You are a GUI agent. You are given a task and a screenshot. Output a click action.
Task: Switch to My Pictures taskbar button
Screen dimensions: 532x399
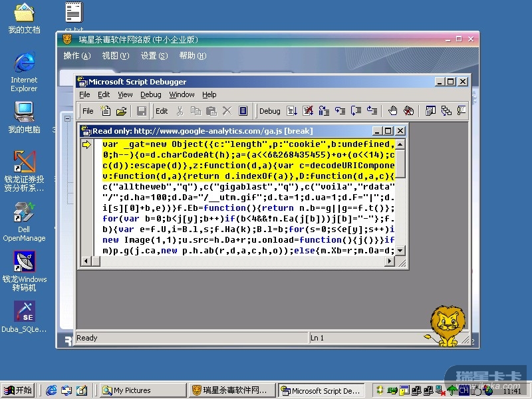pyautogui.click(x=143, y=390)
